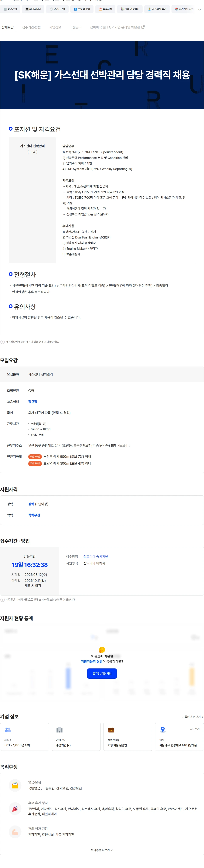204x868 pixels.
Task: Expand 복리후생 더보기
Action: point(102,850)
